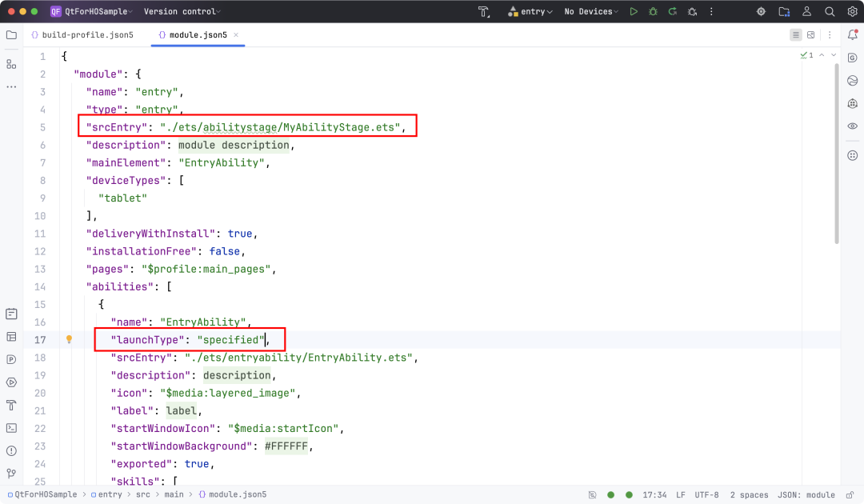Screen dimensions: 864x504
Task: Open the account profile icon
Action: click(806, 11)
